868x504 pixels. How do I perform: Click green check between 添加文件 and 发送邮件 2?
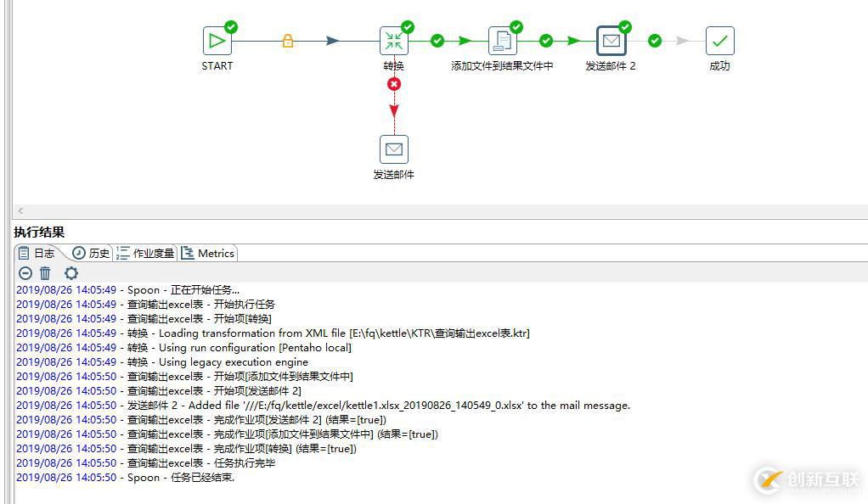pos(546,41)
